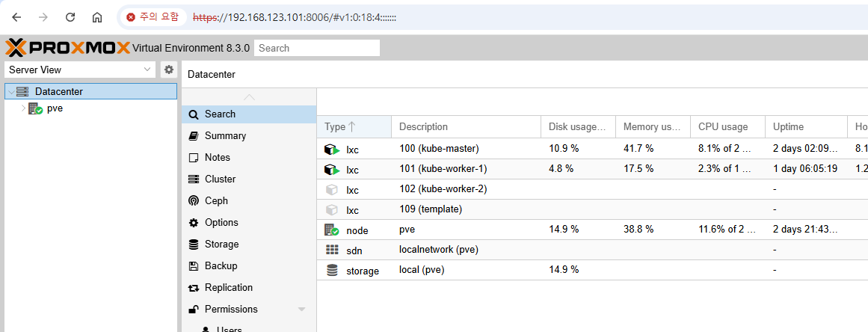Click the kube-master running lxc icon
Screen dimensions: 868x332
tap(332, 150)
